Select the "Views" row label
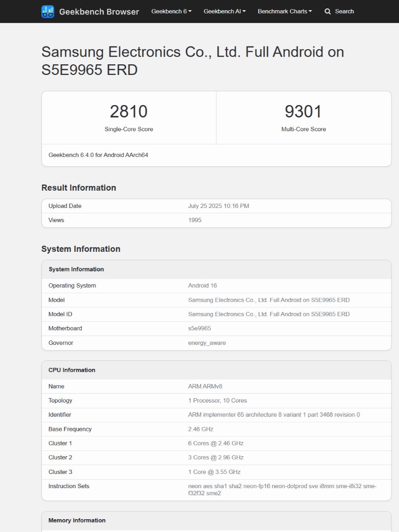The image size is (399, 532). click(56, 220)
